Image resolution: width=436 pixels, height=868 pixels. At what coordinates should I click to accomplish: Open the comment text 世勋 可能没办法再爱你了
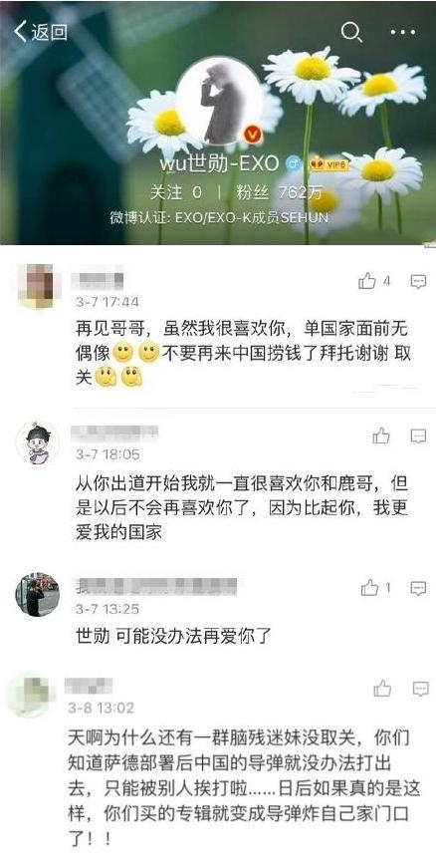pyautogui.click(x=172, y=637)
